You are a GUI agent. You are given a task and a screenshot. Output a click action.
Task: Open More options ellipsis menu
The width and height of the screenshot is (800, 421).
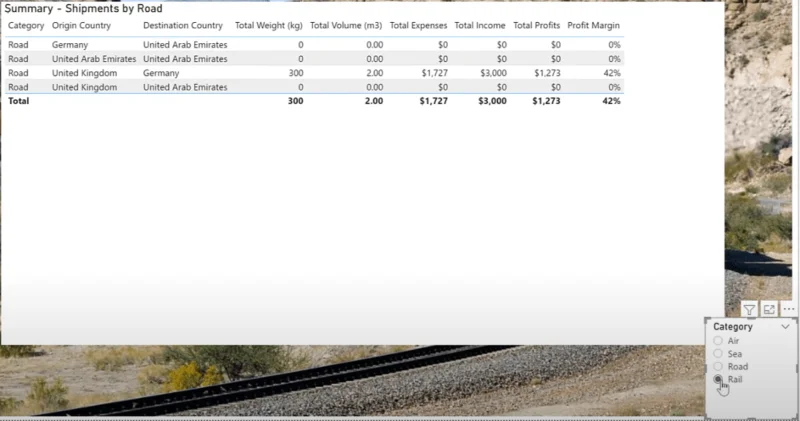click(x=788, y=309)
